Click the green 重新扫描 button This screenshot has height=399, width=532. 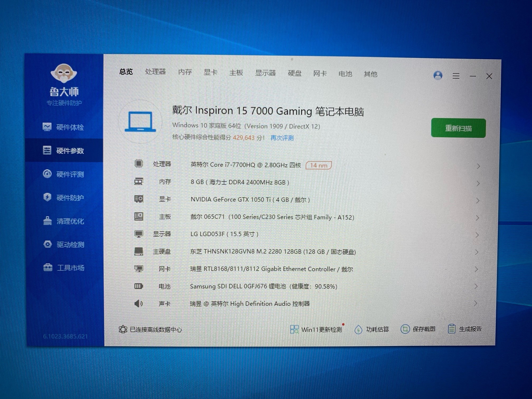pyautogui.click(x=458, y=128)
